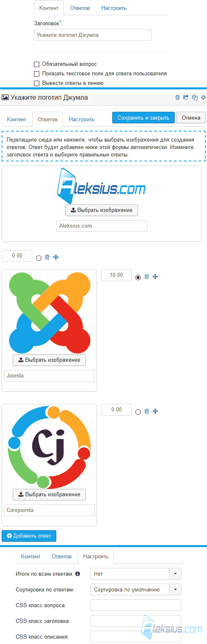The width and height of the screenshot is (207, 644).
Task: Remove the Corejoomla answer with trash icon
Action: point(147,411)
